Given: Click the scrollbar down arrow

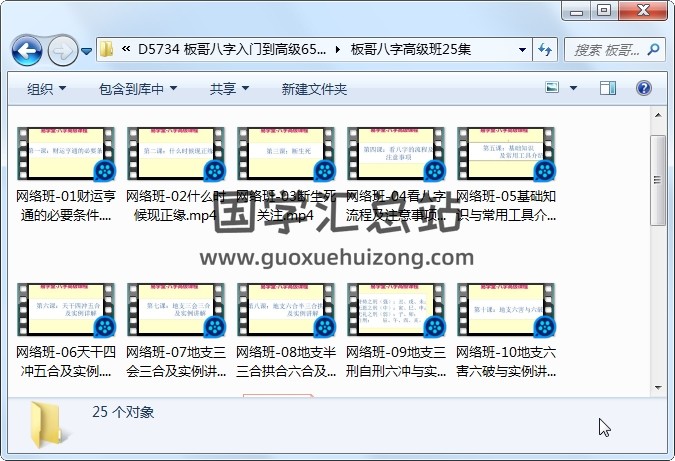Looking at the screenshot, I should (x=658, y=387).
